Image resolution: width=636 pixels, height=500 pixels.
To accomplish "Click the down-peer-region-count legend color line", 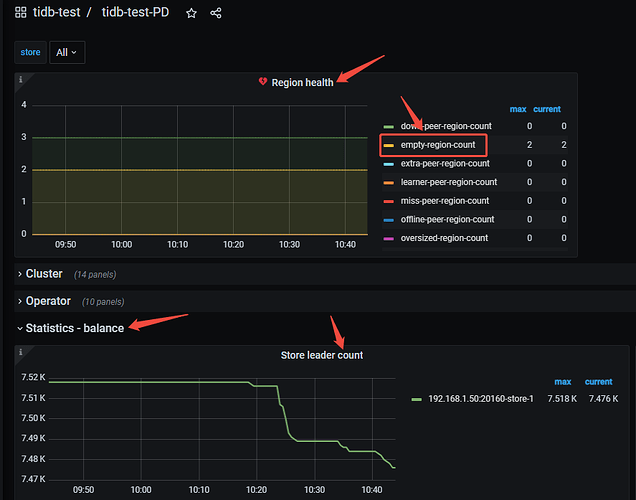I will pyautogui.click(x=388, y=126).
